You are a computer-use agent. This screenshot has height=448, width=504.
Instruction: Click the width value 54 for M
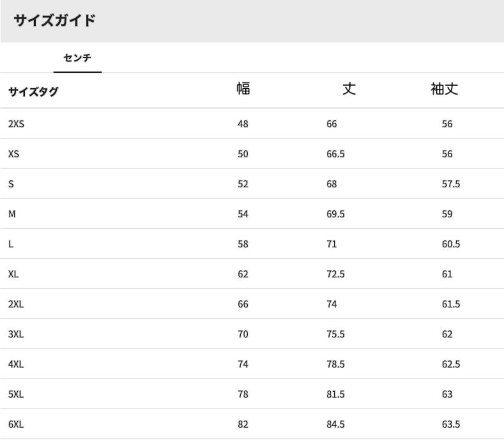243,214
